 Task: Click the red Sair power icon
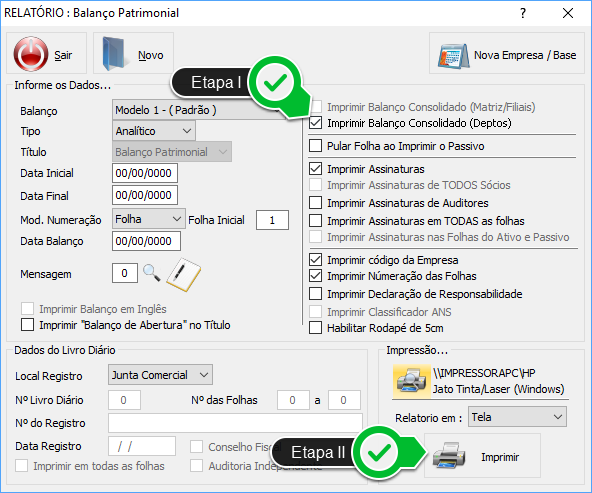pos(31,54)
